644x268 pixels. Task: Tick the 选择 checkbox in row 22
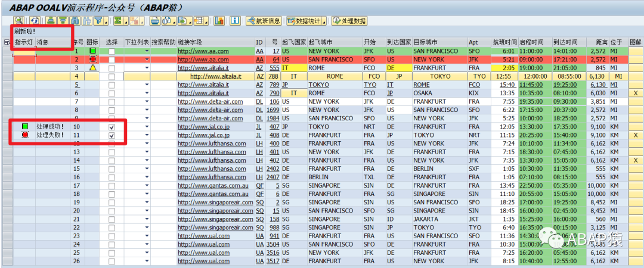coord(112,228)
